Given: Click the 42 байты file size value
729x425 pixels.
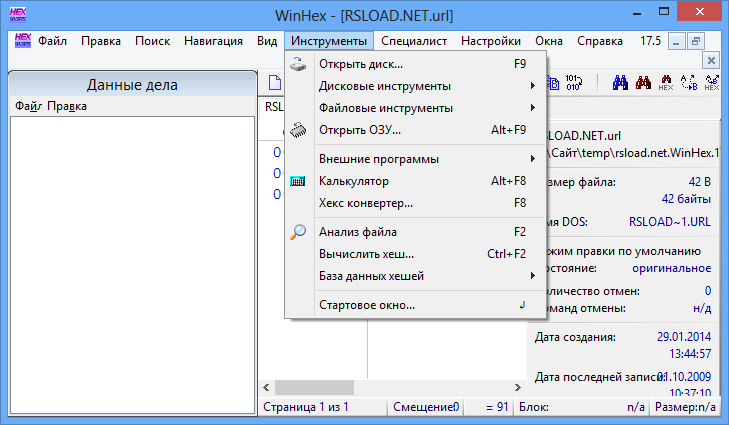Looking at the screenshot, I should click(686, 199).
